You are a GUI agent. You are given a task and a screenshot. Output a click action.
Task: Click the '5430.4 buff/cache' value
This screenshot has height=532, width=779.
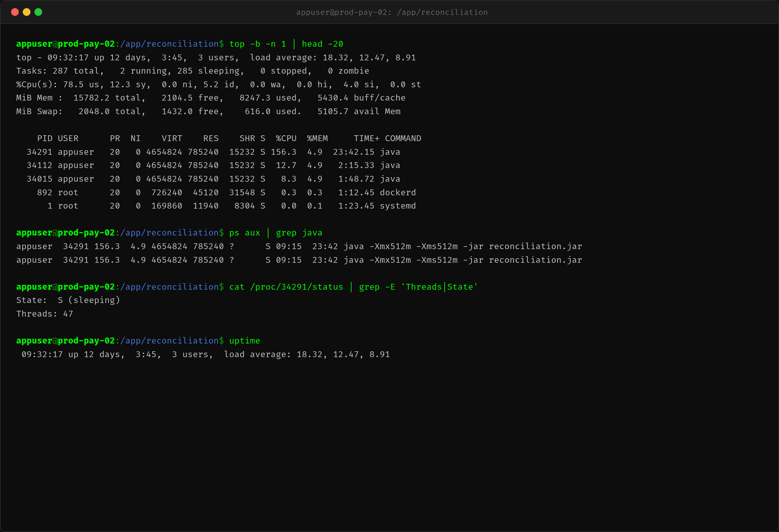361,98
